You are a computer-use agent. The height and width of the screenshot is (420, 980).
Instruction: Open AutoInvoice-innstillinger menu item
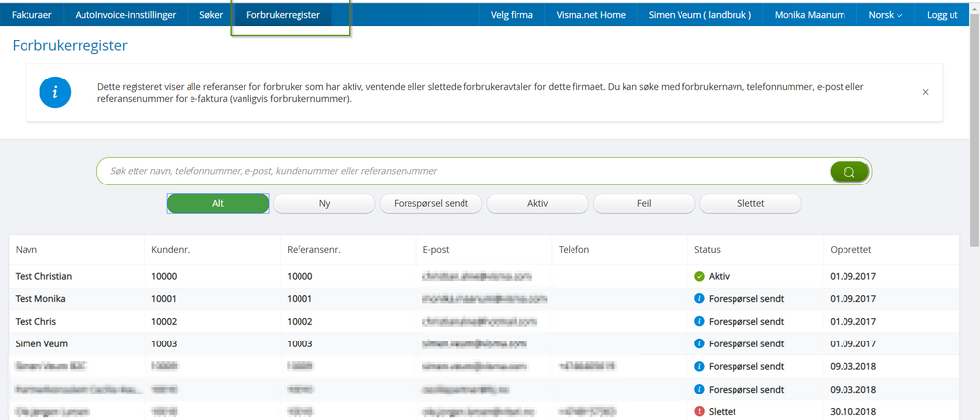[125, 15]
